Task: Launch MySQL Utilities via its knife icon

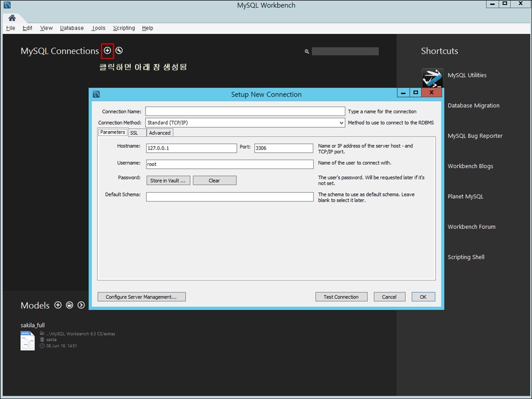Action: (432, 78)
